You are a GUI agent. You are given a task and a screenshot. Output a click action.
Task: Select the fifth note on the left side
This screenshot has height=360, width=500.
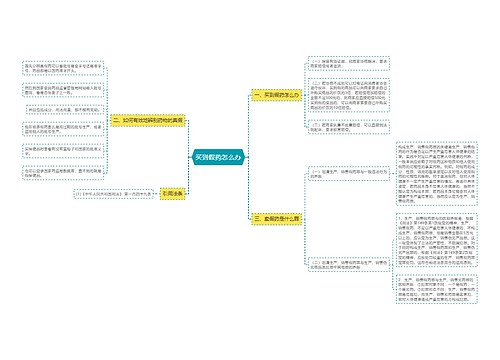pyautogui.click(x=63, y=151)
